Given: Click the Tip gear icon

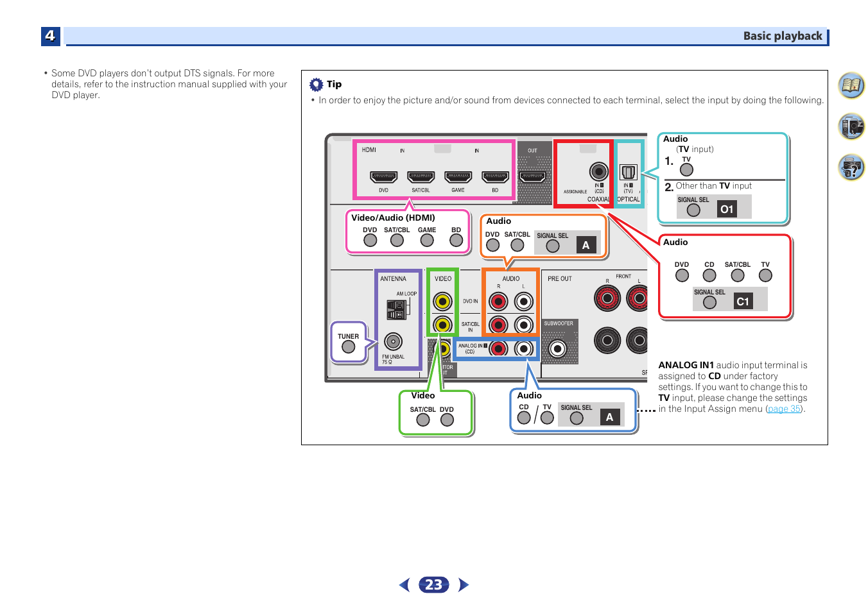Looking at the screenshot, I should click(316, 85).
